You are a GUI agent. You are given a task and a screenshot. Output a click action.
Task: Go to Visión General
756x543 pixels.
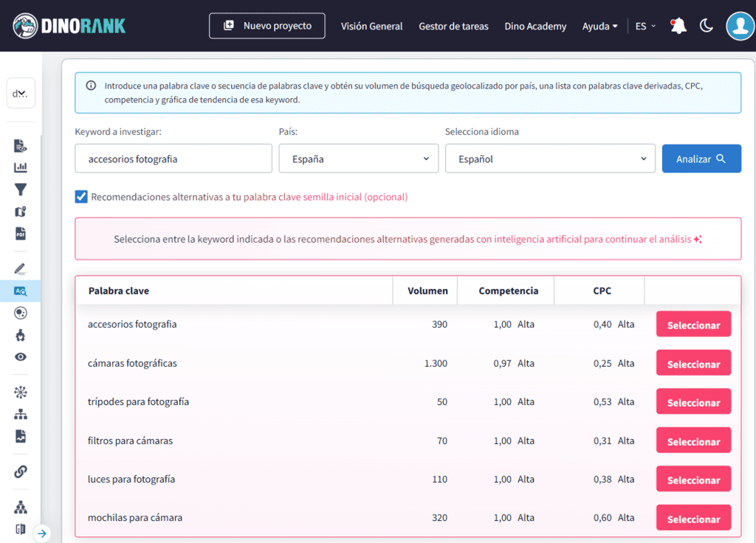371,26
